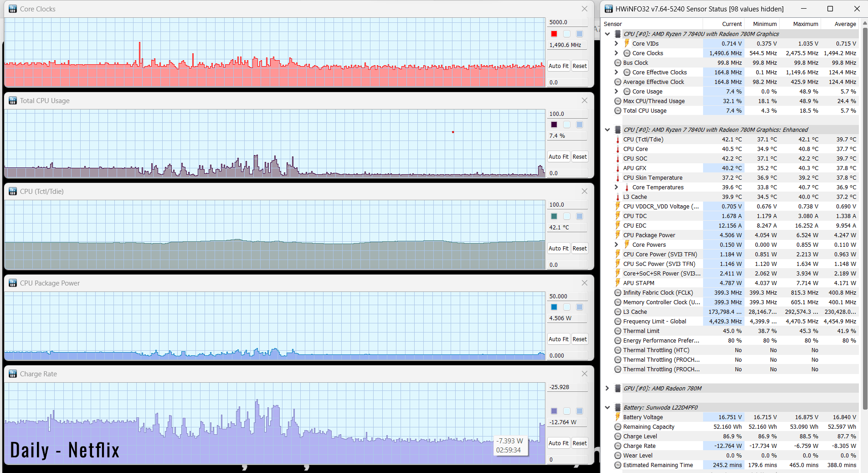Click the Current column header

click(724, 24)
